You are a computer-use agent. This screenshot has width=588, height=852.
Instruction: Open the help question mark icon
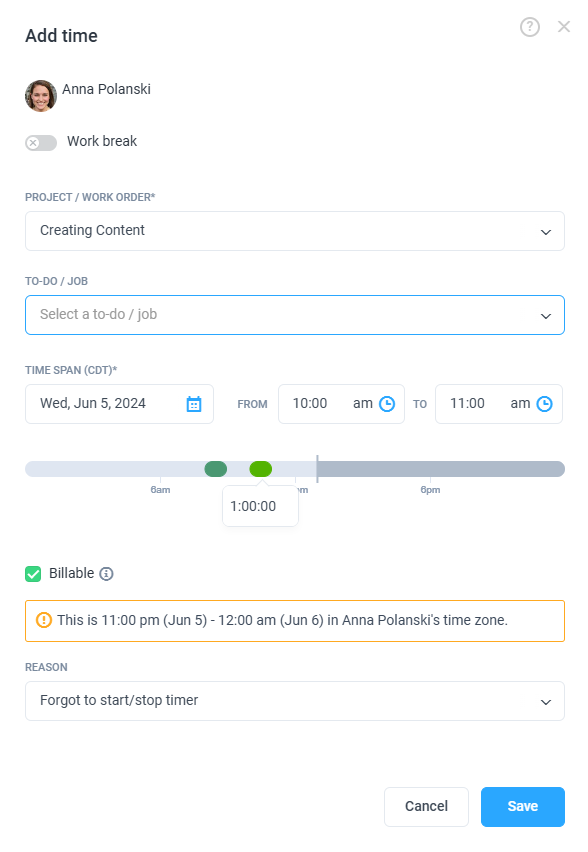[529, 27]
